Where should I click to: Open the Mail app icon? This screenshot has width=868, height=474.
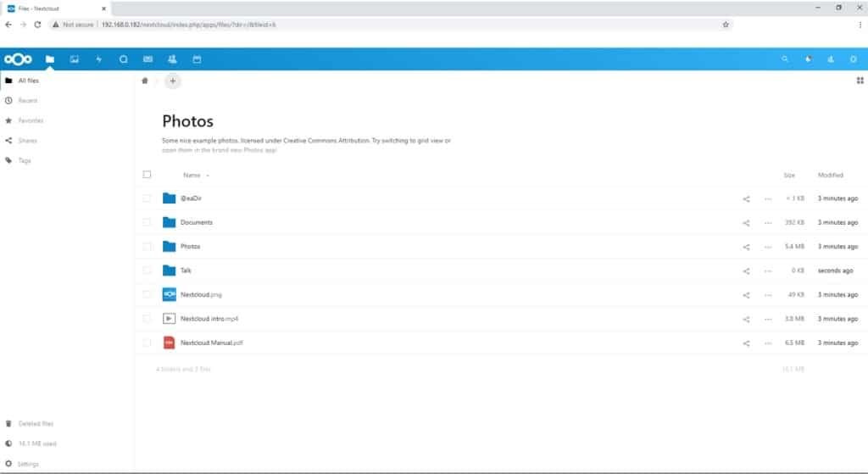tap(147, 59)
